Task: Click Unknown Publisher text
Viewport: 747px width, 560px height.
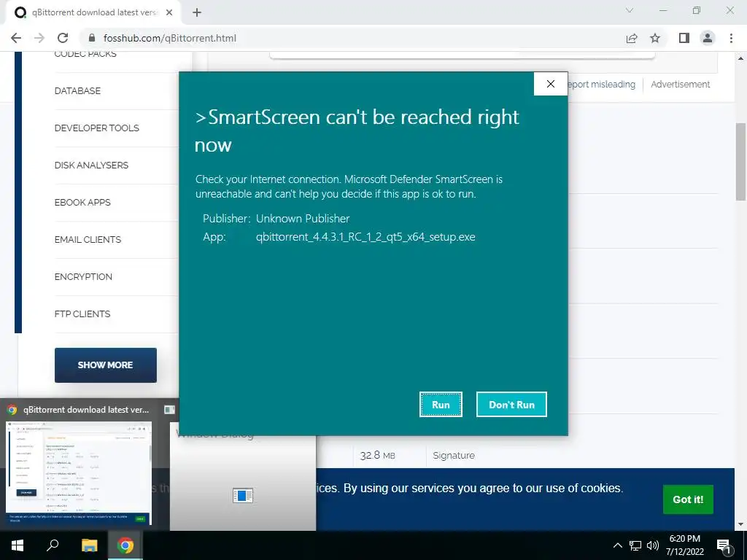Action: coord(303,219)
